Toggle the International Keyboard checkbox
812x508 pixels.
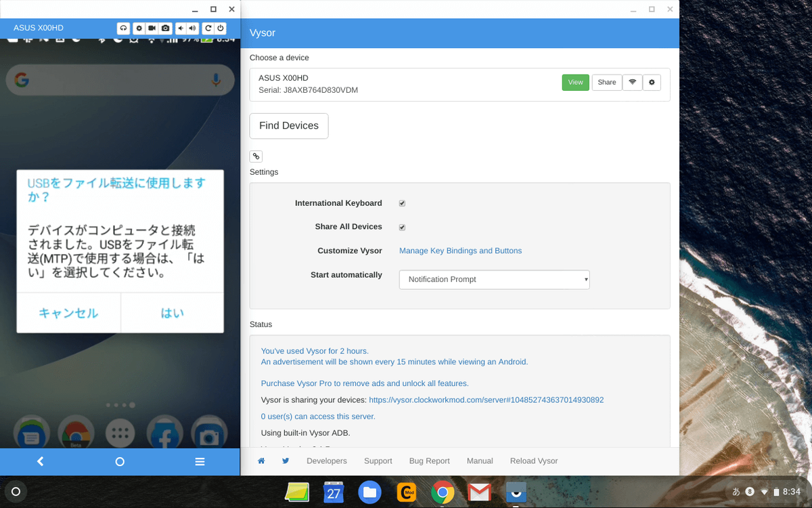click(x=402, y=203)
